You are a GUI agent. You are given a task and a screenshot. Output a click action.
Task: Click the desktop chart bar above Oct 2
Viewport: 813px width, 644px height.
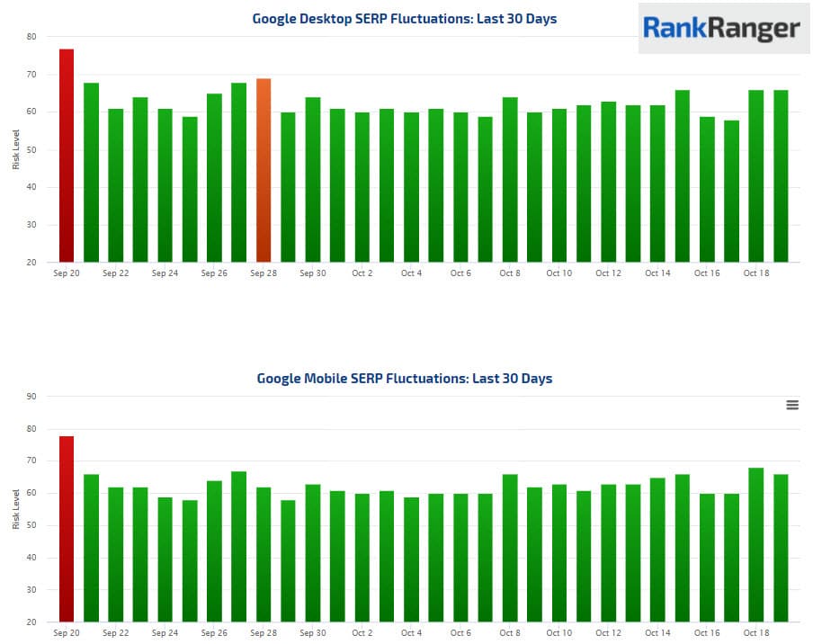[x=362, y=187]
